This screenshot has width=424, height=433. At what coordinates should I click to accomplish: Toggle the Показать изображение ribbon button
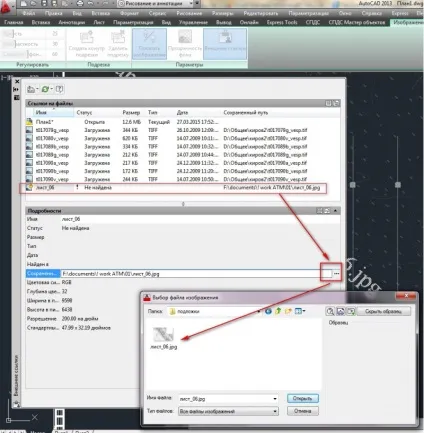click(x=149, y=44)
